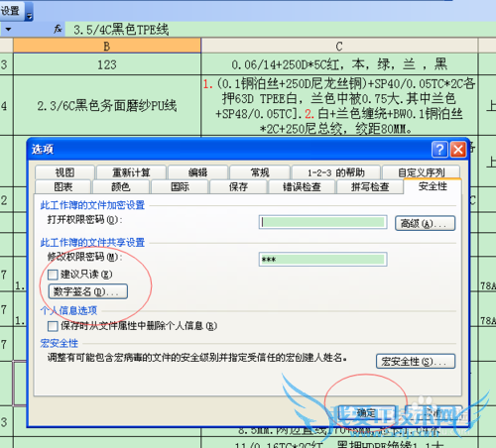496x448 pixels.
Task: Click the 宏安全性 button
Action: coord(416,361)
